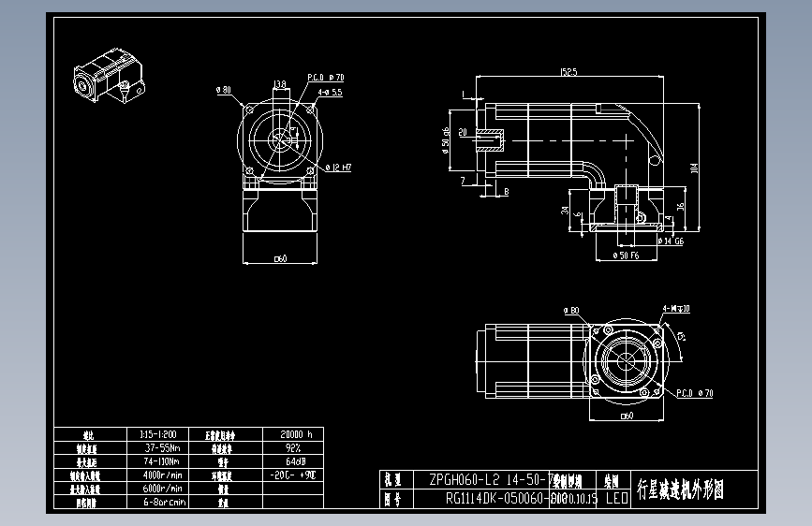Click the ø 50 F6 pilot dimension
812x526 pixels.
pyautogui.click(x=626, y=256)
